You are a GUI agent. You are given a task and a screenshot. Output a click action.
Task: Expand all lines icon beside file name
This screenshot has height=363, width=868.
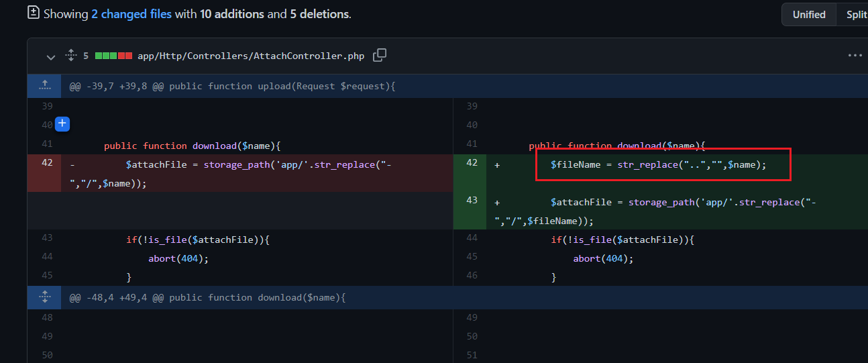point(70,56)
